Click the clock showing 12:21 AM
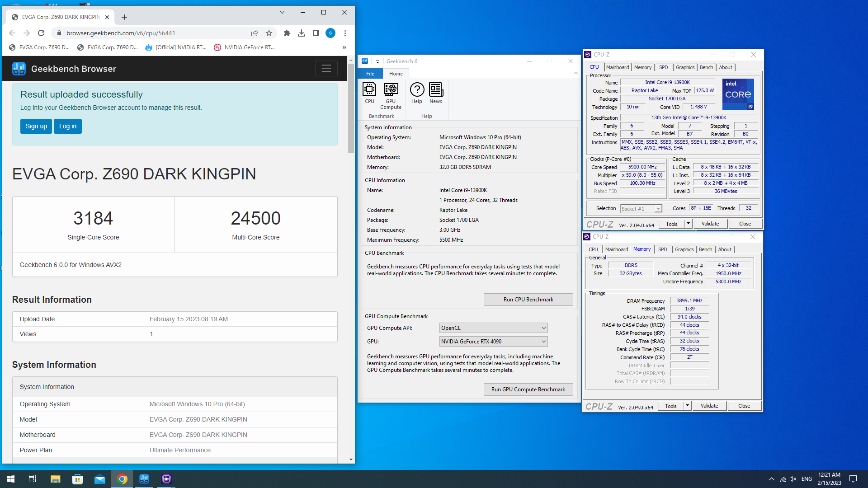868x488 pixels. 829,475
